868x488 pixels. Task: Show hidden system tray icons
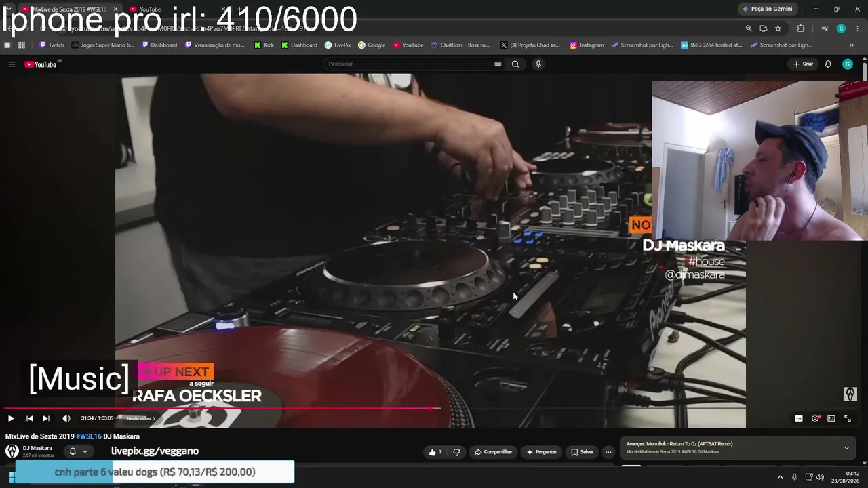[x=780, y=477]
